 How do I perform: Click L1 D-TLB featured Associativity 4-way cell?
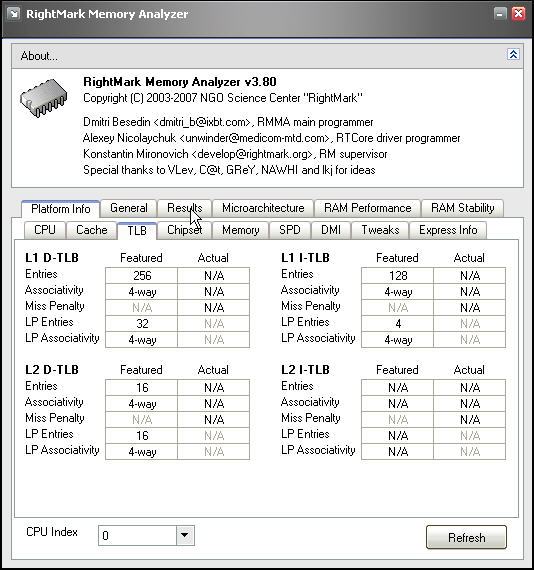tap(142, 292)
